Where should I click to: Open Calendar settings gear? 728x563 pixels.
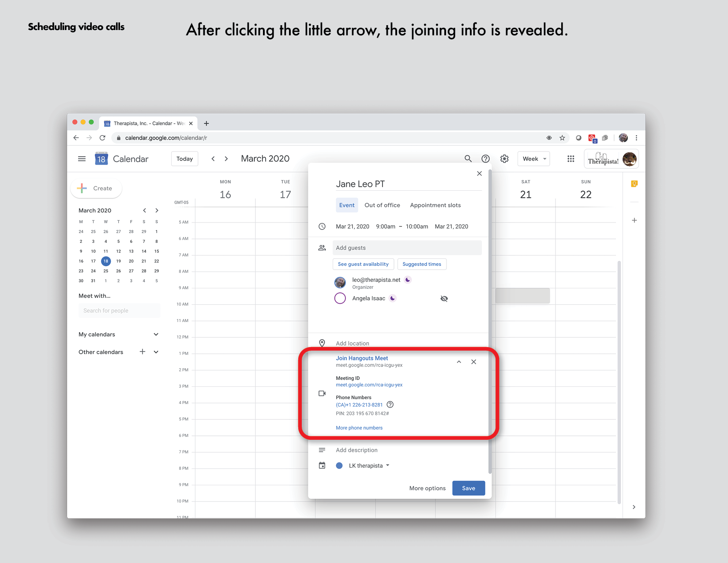tap(504, 159)
